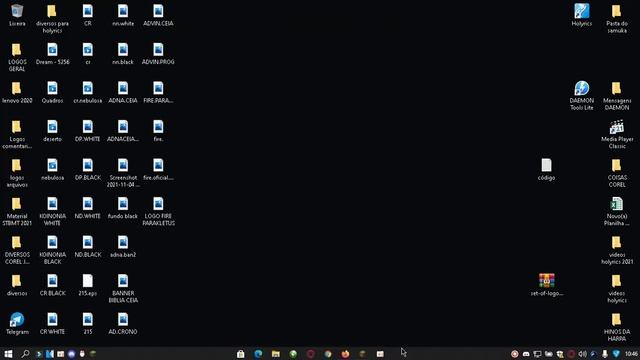Select the ADVIN.PROG image file
This screenshot has height=360, width=640.
pyautogui.click(x=158, y=54)
